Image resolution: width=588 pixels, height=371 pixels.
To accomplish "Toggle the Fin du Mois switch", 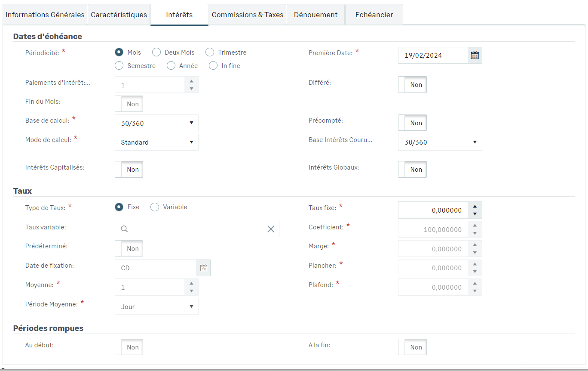I will (129, 104).
